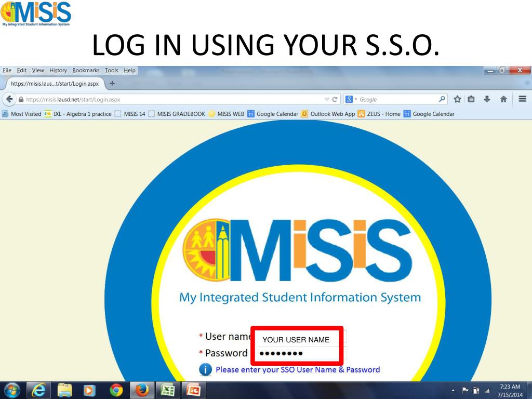Bookmark this page with the star icon

(457, 99)
